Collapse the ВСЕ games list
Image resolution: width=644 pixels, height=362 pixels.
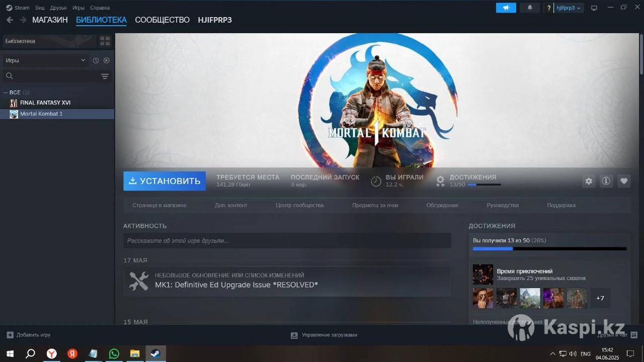pyautogui.click(x=6, y=92)
